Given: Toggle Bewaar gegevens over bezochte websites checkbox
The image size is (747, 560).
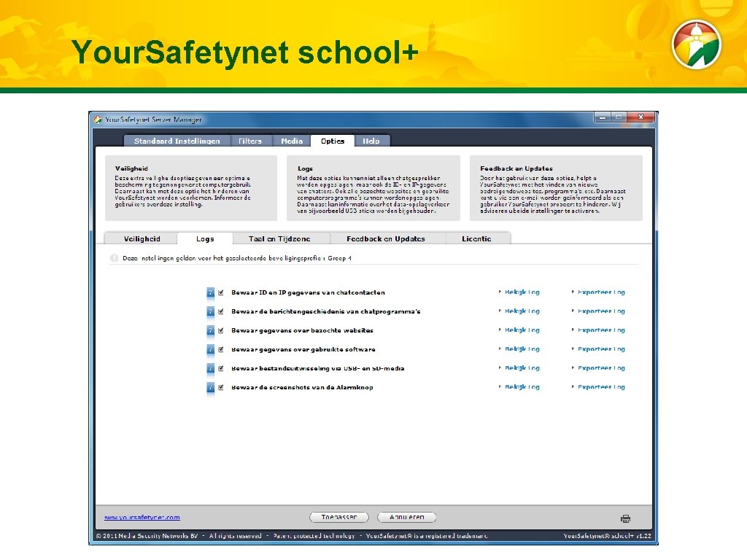Looking at the screenshot, I should coord(221,330).
